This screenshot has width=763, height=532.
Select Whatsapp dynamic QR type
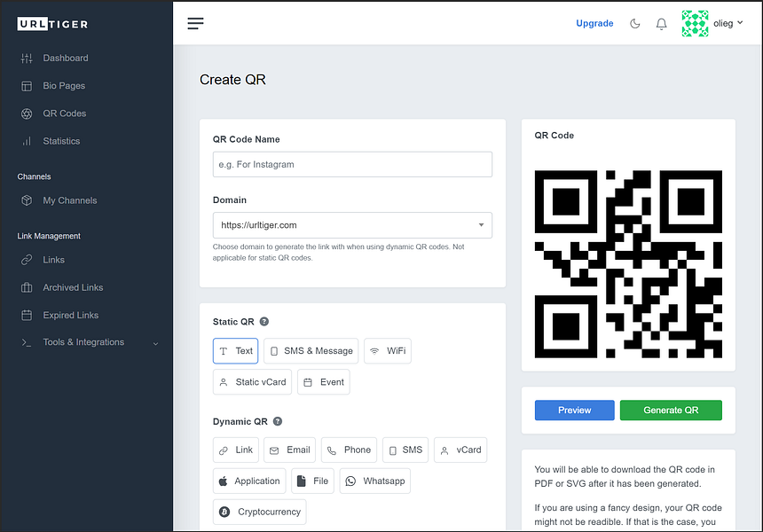coord(375,481)
